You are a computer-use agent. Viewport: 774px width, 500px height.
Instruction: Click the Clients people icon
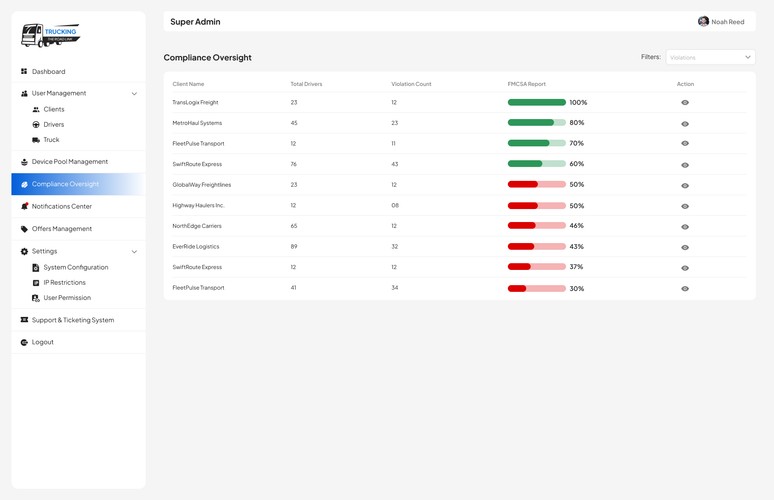point(36,110)
